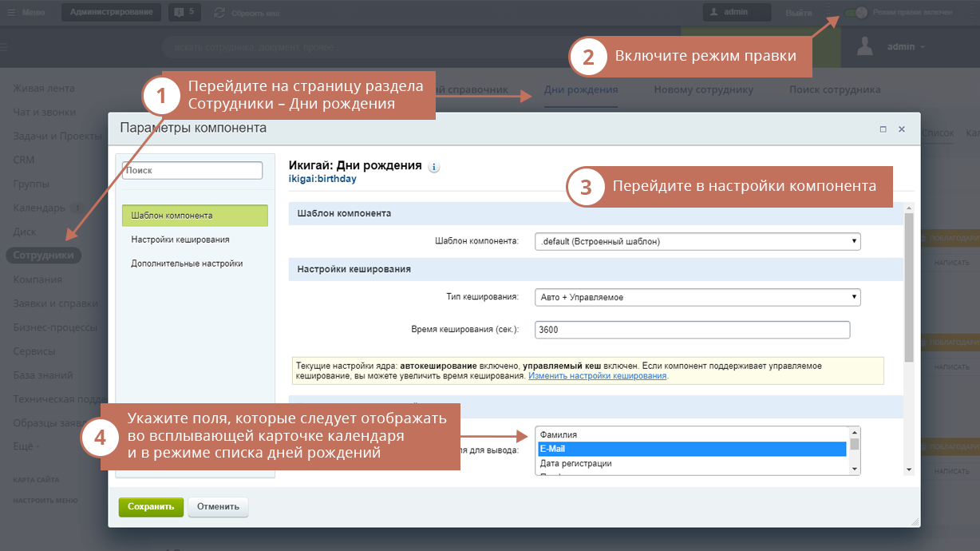This screenshot has width=980, height=551.
Task: Switch to the Поиск сотрудника tab
Action: click(835, 89)
